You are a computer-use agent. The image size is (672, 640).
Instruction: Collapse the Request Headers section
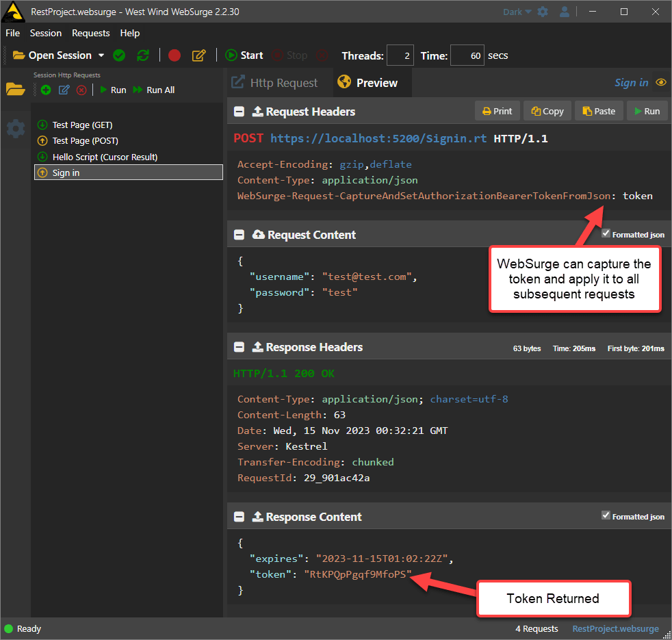tap(239, 112)
